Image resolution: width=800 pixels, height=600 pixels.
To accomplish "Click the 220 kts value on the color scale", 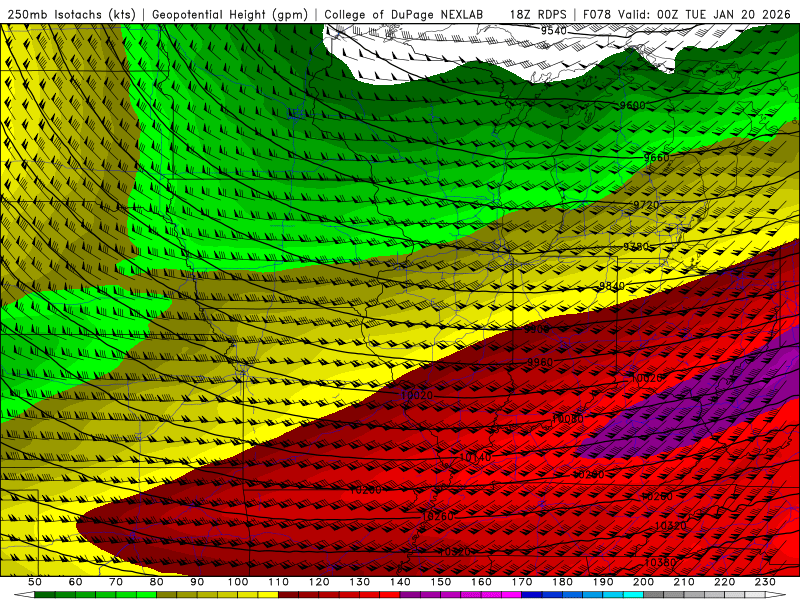I will tap(724, 582).
